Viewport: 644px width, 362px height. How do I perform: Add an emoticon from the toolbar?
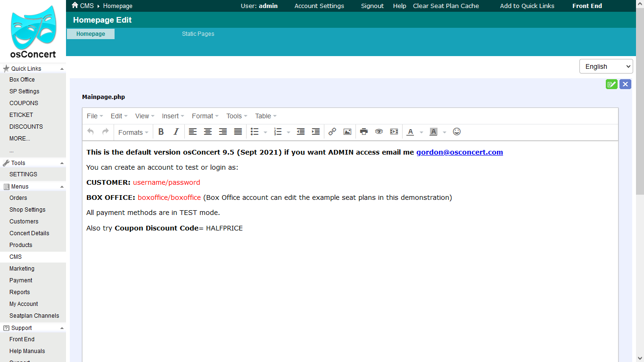456,132
